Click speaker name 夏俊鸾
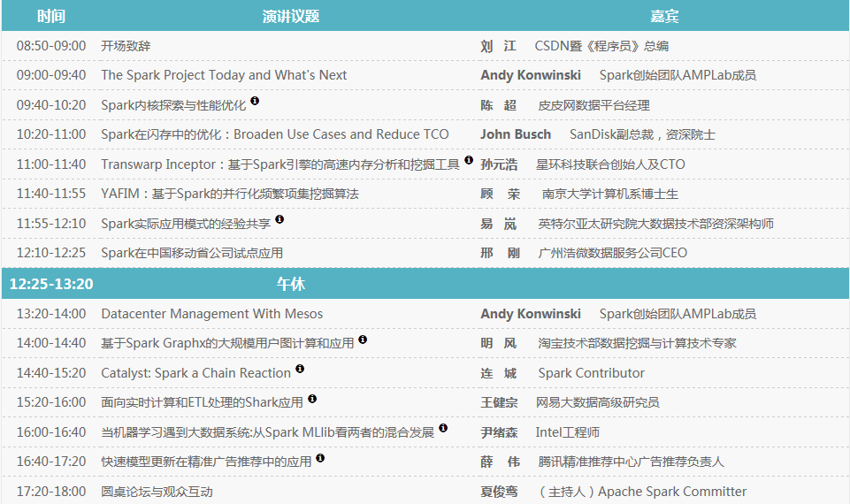Viewport: 850px width, 504px height. pos(499,492)
